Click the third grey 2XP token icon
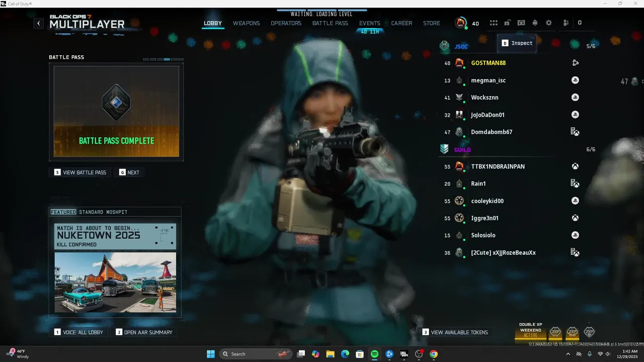 tap(589, 332)
